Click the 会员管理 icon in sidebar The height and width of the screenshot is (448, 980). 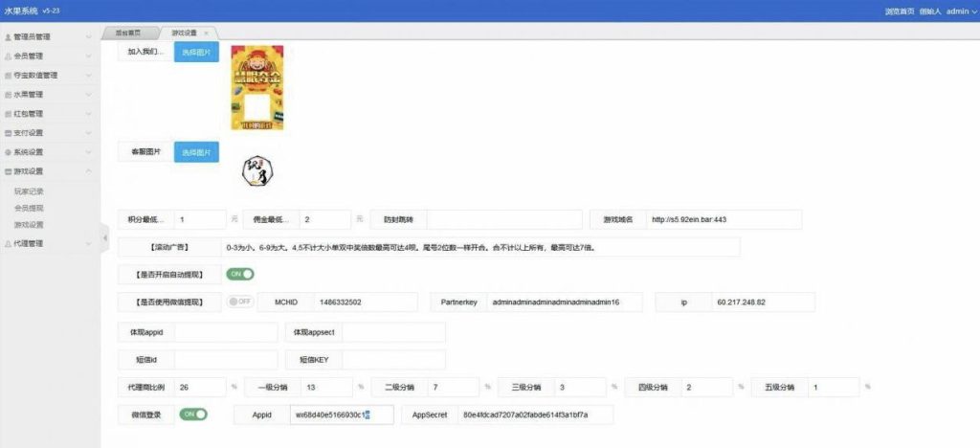coord(9,56)
